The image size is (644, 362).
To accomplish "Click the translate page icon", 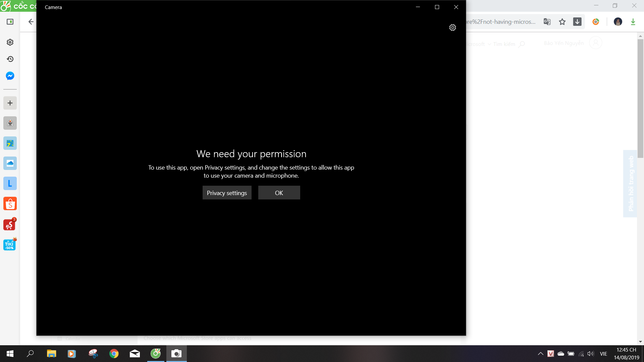I will [x=547, y=22].
